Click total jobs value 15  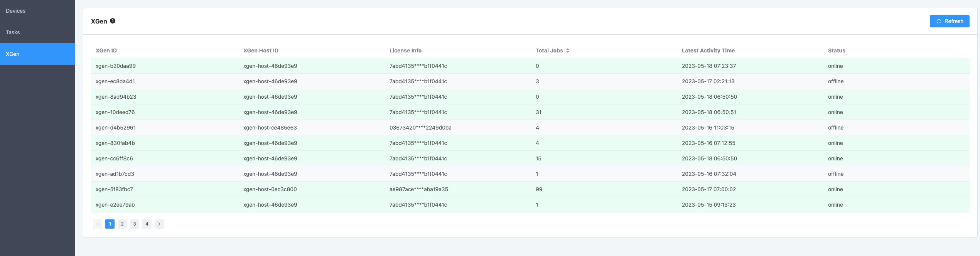tap(538, 158)
